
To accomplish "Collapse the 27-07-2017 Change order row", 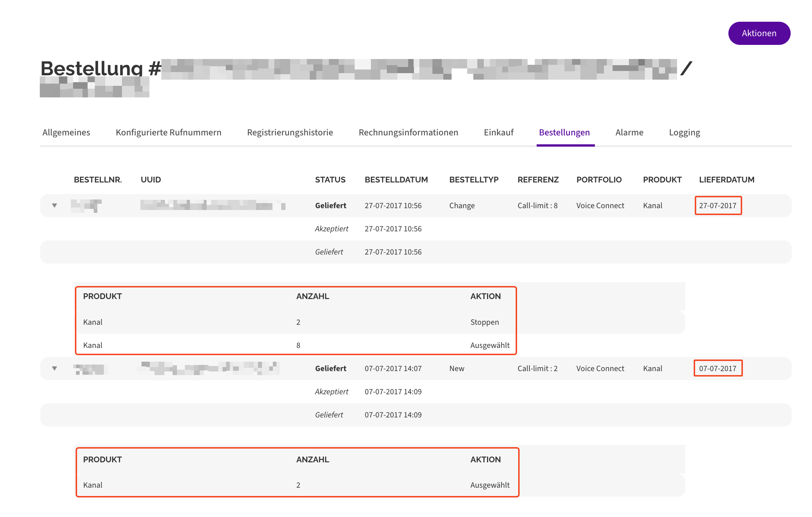I will click(x=55, y=206).
